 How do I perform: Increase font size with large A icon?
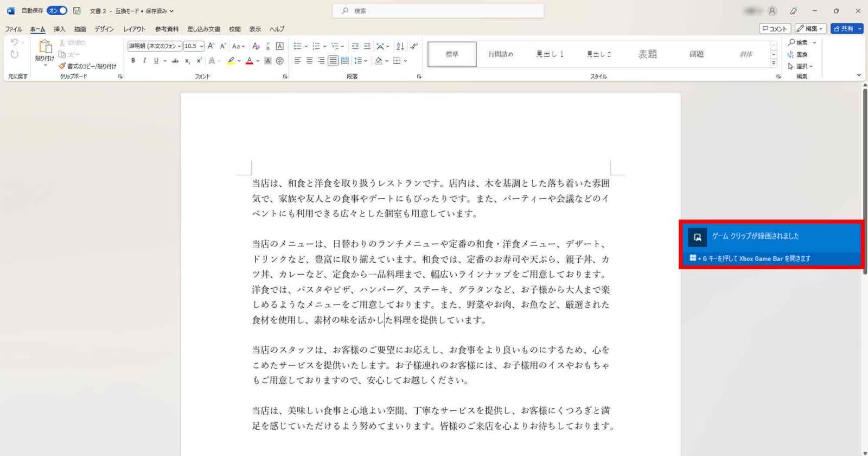[211, 46]
